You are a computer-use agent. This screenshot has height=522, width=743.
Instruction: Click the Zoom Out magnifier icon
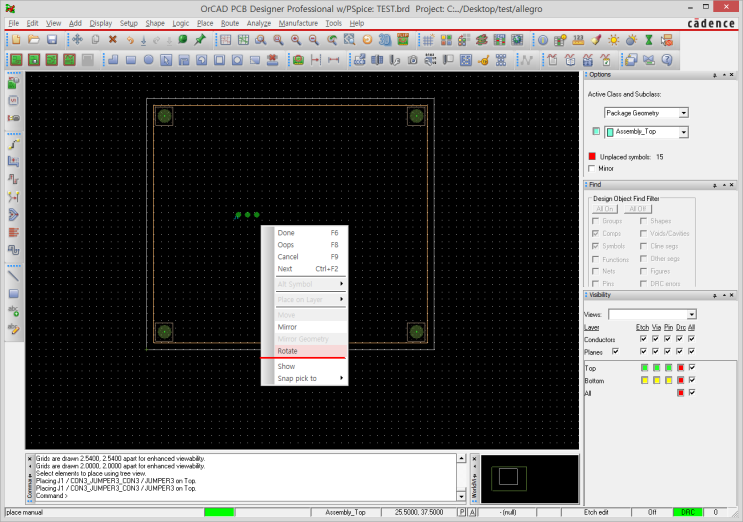tap(314, 40)
